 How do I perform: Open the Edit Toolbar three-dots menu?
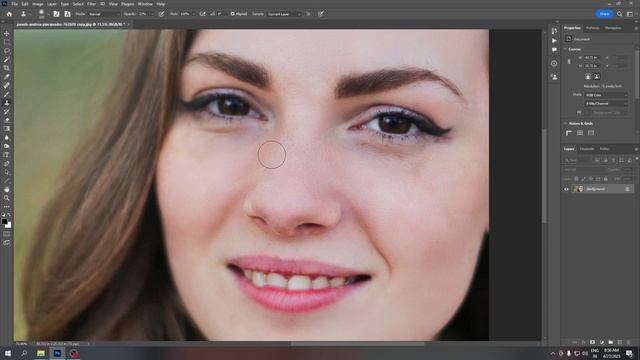(7, 207)
